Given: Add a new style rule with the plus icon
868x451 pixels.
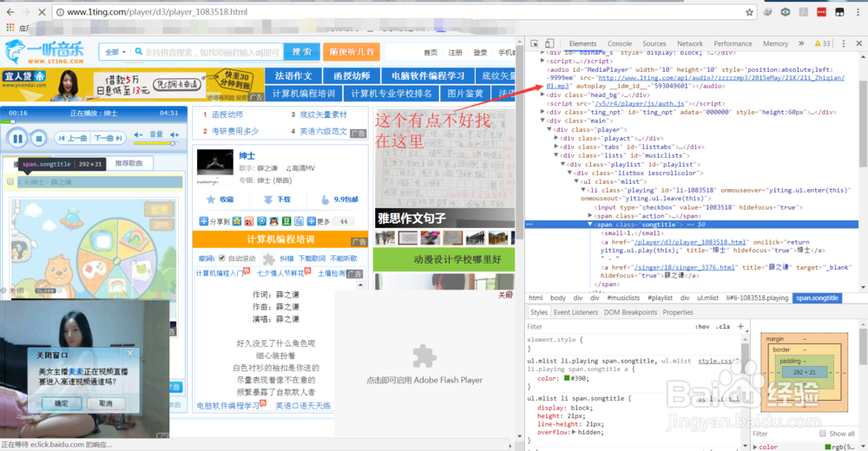Looking at the screenshot, I should 740,326.
